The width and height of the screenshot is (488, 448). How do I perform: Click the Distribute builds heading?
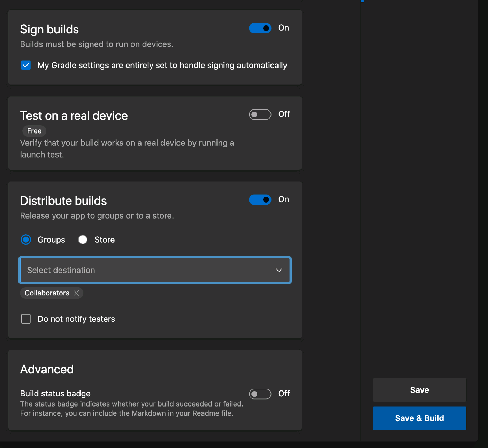(x=63, y=201)
